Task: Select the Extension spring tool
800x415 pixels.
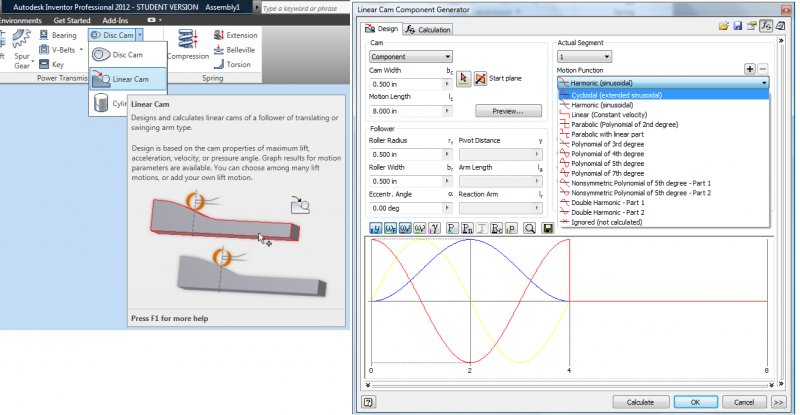Action: click(235, 35)
